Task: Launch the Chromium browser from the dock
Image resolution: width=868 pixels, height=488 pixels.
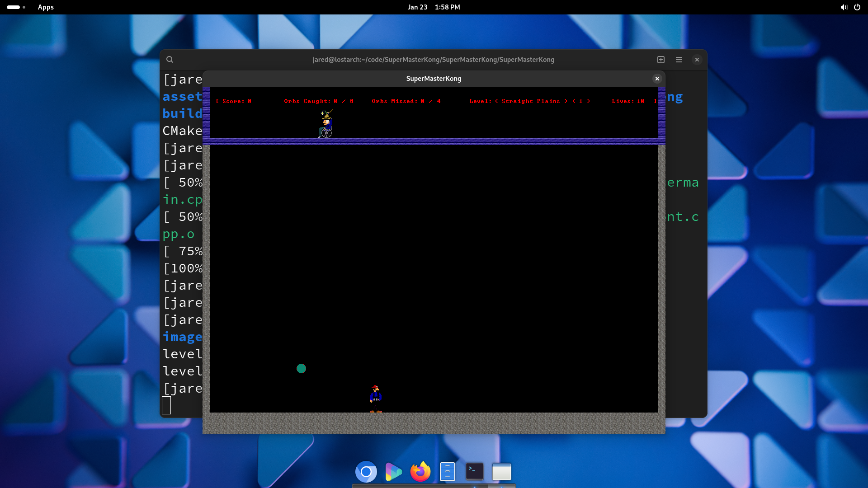Action: (366, 472)
